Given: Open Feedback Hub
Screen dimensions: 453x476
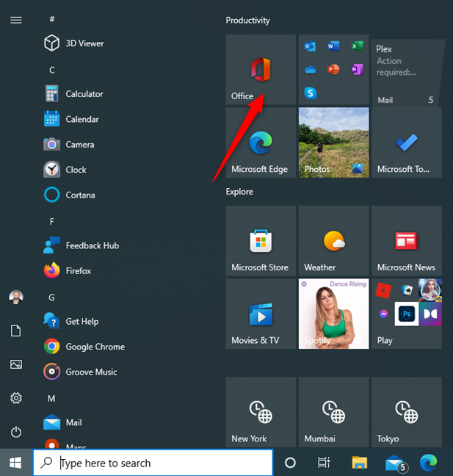Looking at the screenshot, I should pyautogui.click(x=81, y=245).
